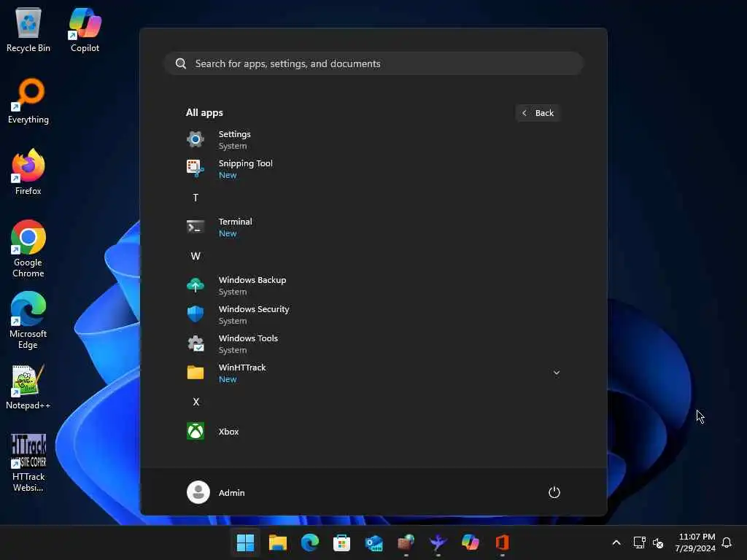747x560 pixels.
Task: Open Settings from the All apps list
Action: [x=373, y=140]
